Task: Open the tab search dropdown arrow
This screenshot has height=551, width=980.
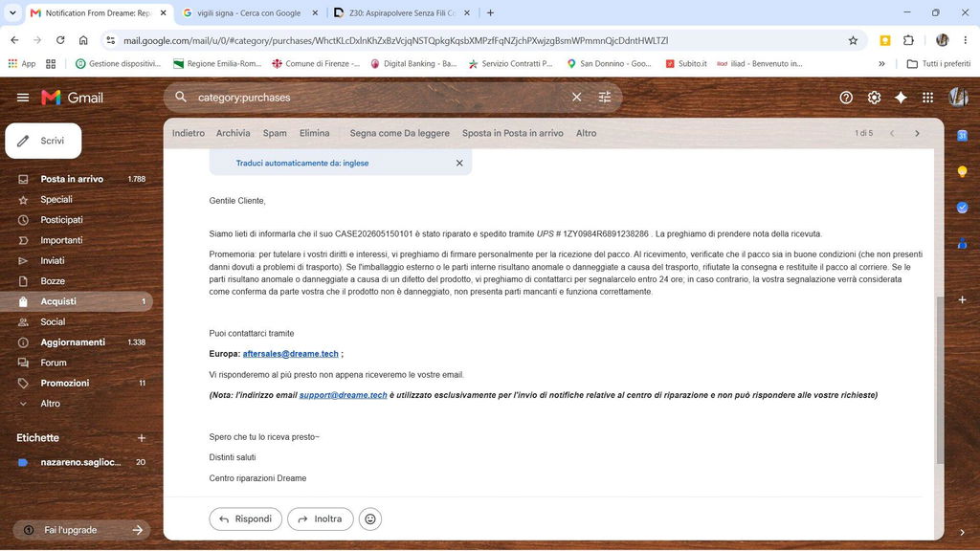Action: (12, 12)
